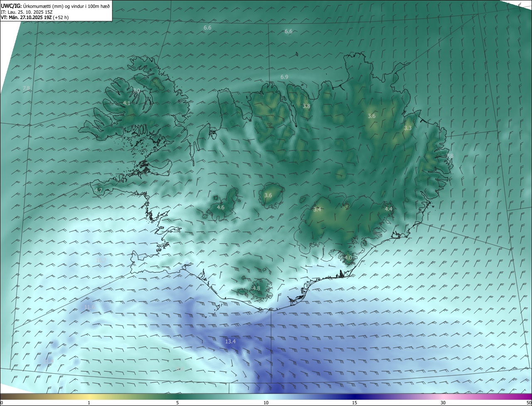Click the 4.1 value in the Westfjords

click(127, 103)
